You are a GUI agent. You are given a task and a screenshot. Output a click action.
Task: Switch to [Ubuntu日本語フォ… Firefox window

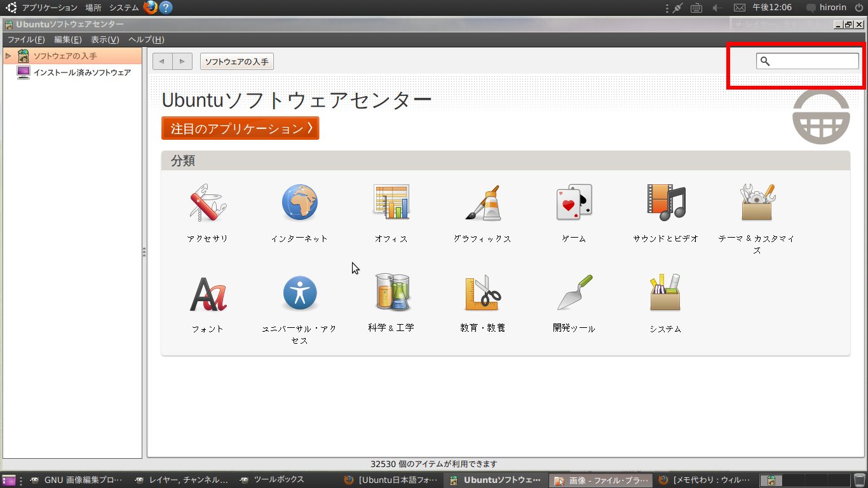click(x=391, y=480)
